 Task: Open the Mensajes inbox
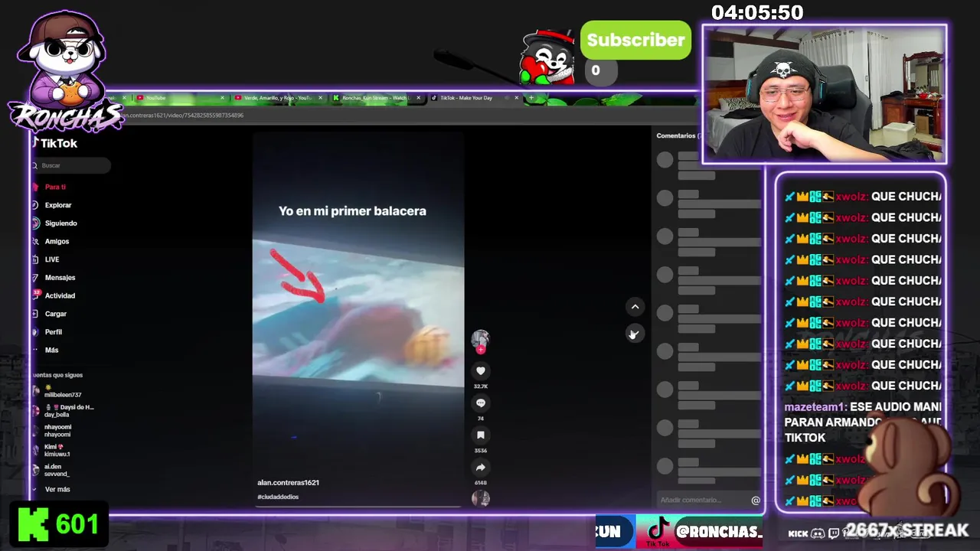click(60, 278)
